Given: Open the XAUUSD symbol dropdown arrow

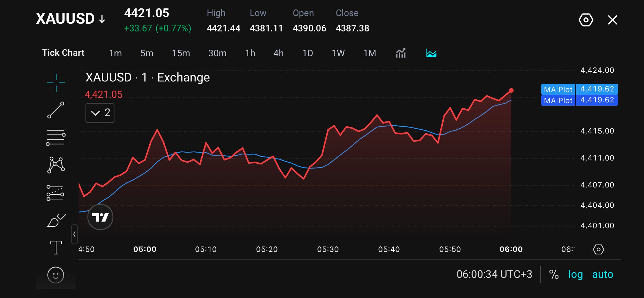Looking at the screenshot, I should pyautogui.click(x=102, y=19).
